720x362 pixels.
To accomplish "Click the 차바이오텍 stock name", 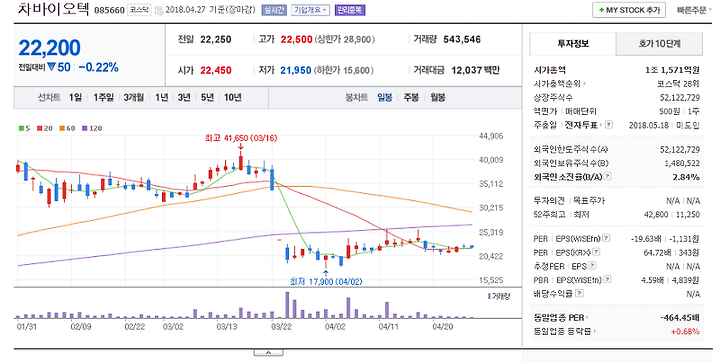I will point(53,8).
